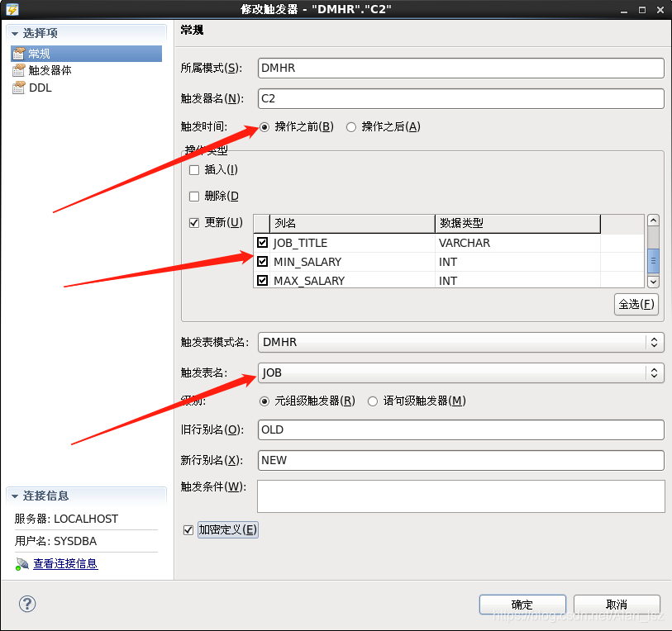
Task: Enable the 插入(I) checkbox
Action: [x=194, y=170]
